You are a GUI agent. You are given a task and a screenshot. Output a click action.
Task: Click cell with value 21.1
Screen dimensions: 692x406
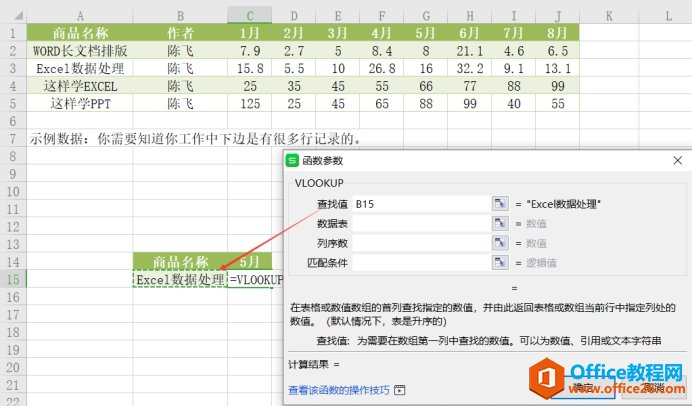[x=470, y=50]
